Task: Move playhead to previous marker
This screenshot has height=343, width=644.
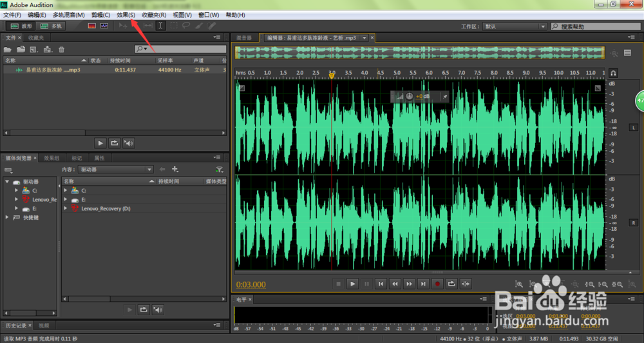Action: click(x=381, y=284)
